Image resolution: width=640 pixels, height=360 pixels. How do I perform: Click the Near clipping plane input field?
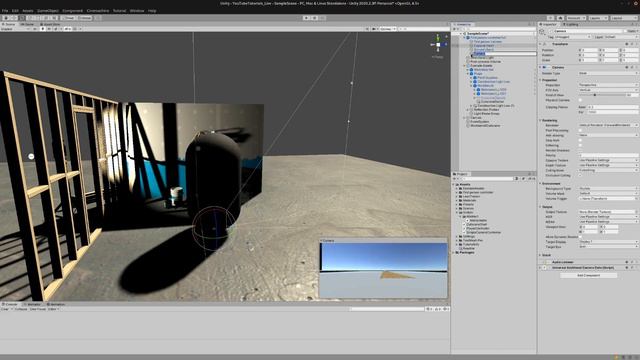[x=613, y=107]
